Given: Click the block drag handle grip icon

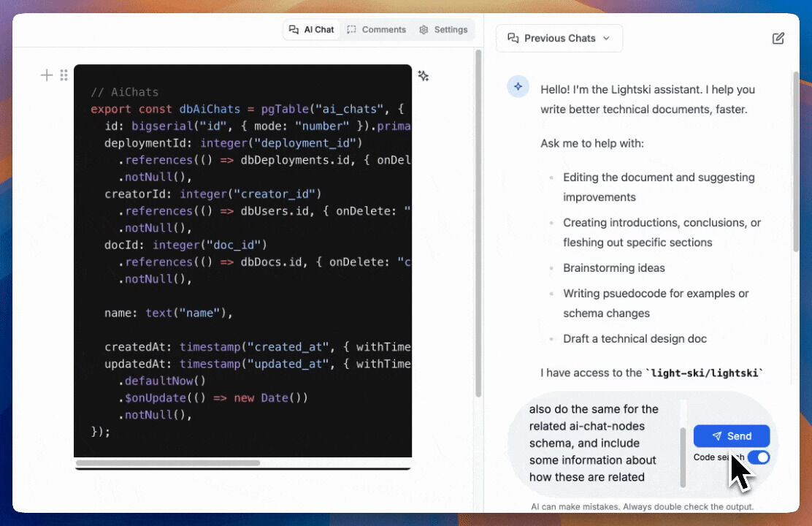Looking at the screenshot, I should pos(64,75).
